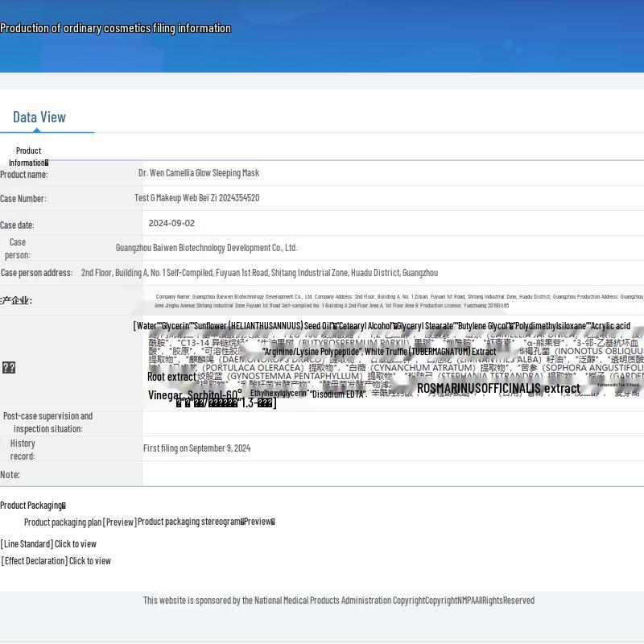This screenshot has width=644, height=644.
Task: Select the Root extract ingredient text
Action: tap(171, 377)
